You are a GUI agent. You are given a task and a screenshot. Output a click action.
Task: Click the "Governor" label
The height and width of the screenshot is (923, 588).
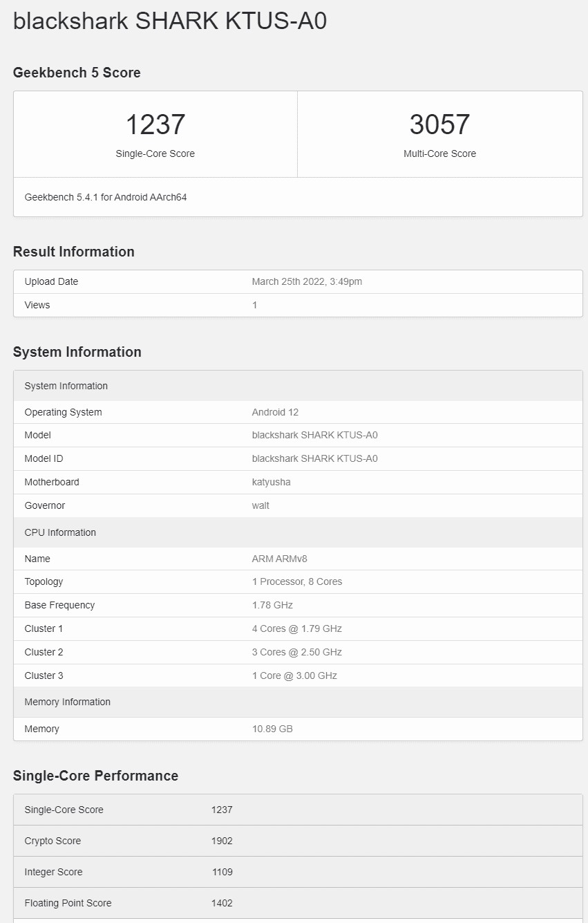click(45, 505)
